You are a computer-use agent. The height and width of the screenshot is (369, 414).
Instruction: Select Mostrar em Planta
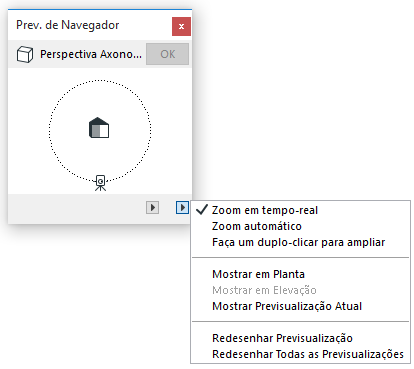300,274
